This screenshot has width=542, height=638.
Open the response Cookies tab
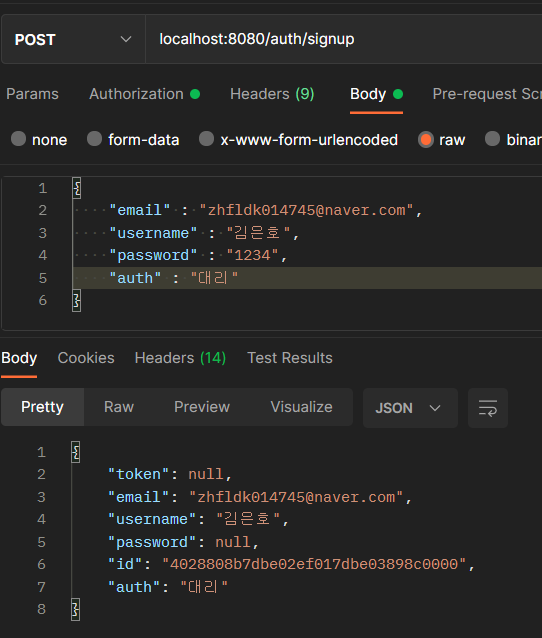[x=86, y=358]
